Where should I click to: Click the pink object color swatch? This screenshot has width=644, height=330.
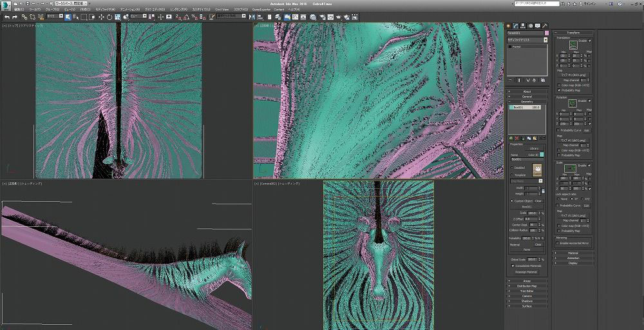coord(546,32)
